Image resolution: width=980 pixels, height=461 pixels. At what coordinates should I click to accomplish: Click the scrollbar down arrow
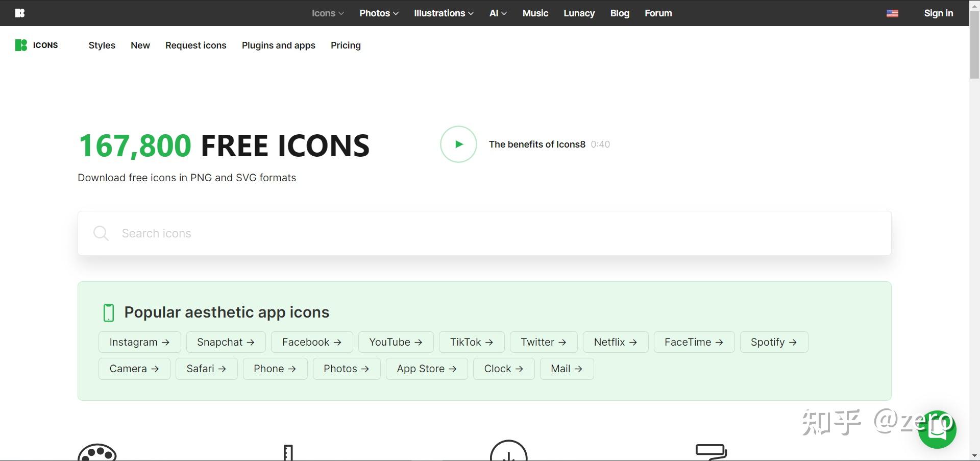[x=974, y=455]
